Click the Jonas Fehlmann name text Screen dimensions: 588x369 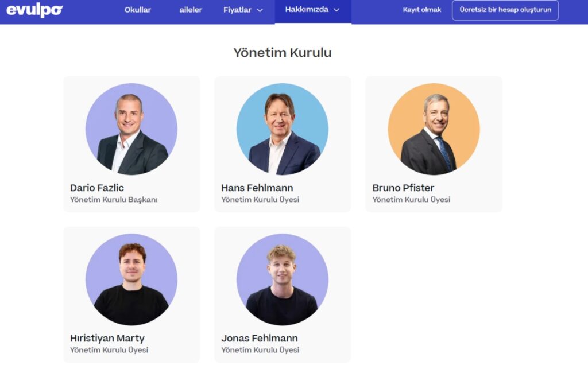260,338
